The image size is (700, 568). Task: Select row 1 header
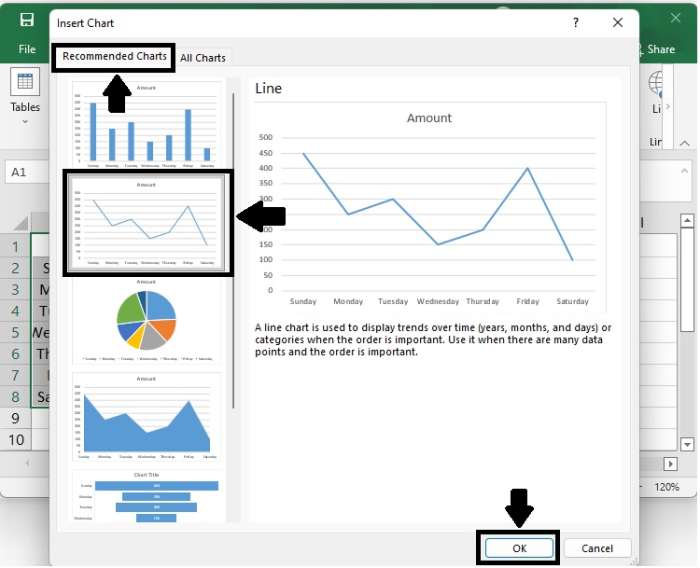pyautogui.click(x=16, y=246)
